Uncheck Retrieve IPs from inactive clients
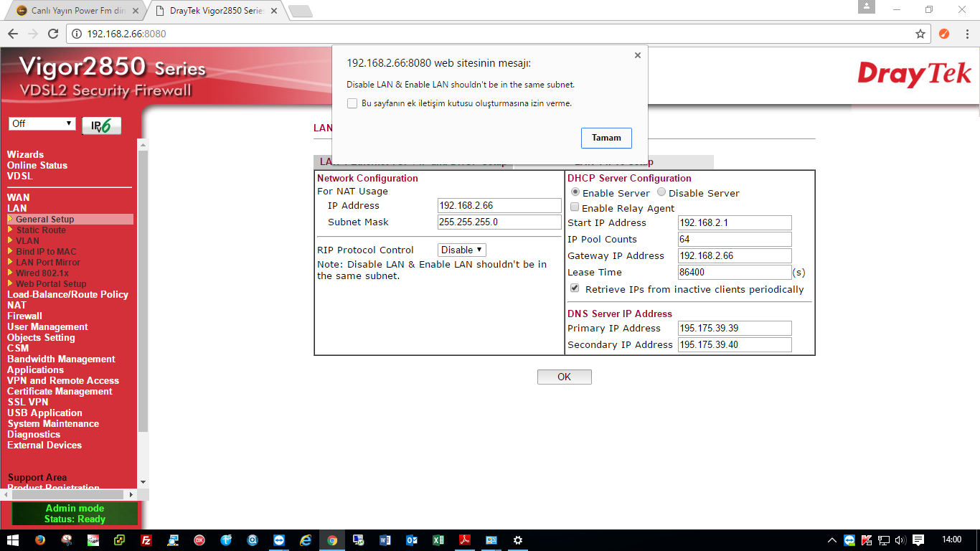This screenshot has height=551, width=980. click(575, 288)
